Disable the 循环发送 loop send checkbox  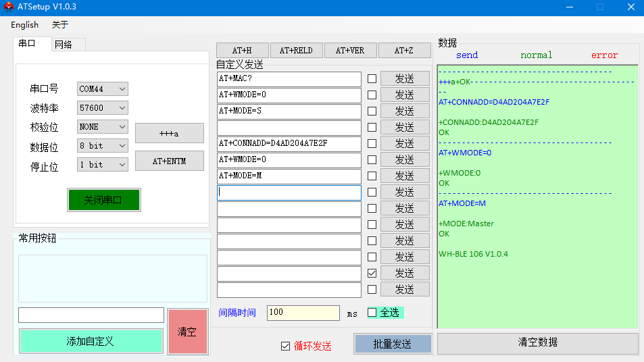[x=285, y=346]
